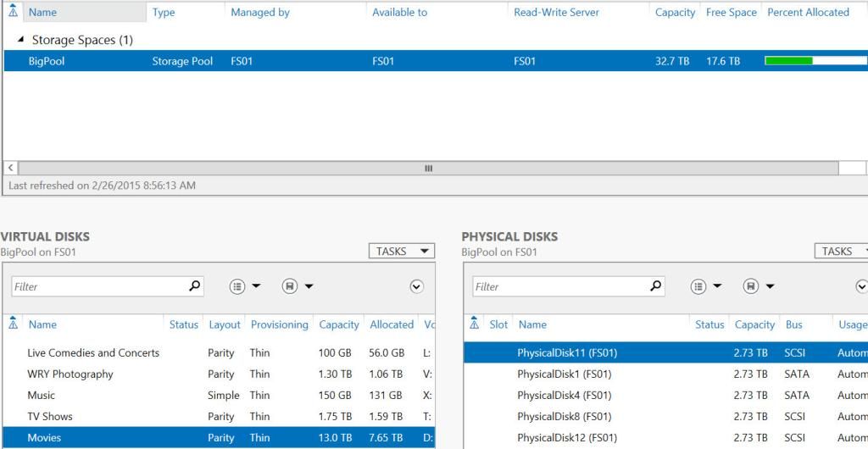Sort storage pools by Managed by column
This screenshot has height=449, width=868.
tap(259, 13)
